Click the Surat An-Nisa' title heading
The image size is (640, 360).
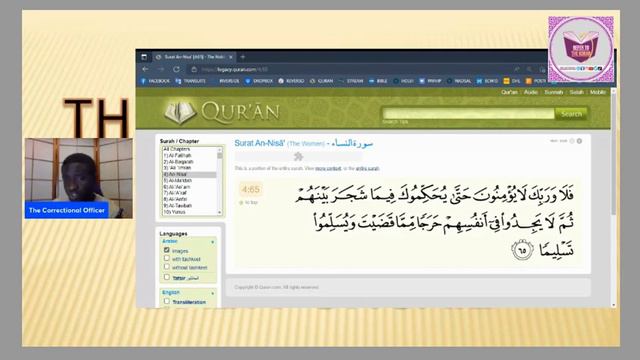click(304, 143)
